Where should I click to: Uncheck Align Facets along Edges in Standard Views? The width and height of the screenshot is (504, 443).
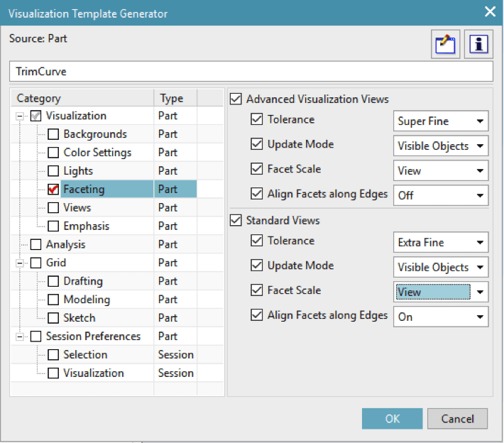256,315
